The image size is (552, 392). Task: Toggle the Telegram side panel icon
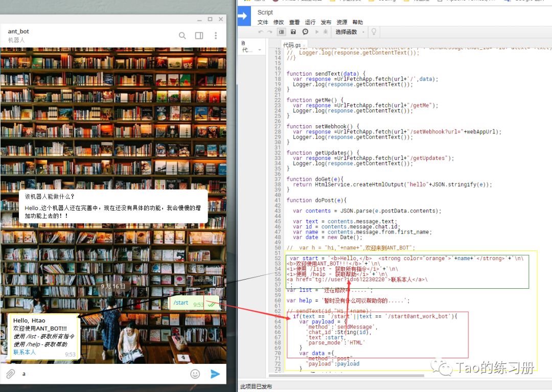pyautogui.click(x=199, y=36)
